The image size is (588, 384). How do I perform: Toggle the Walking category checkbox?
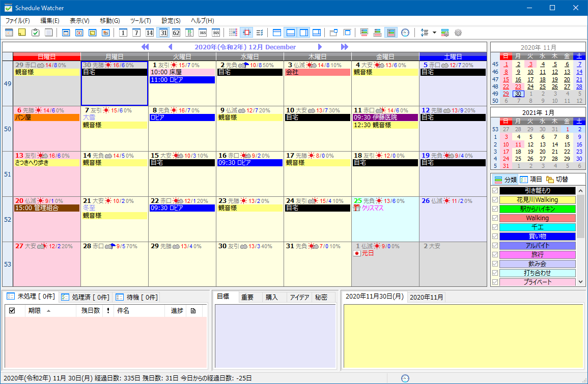point(495,218)
